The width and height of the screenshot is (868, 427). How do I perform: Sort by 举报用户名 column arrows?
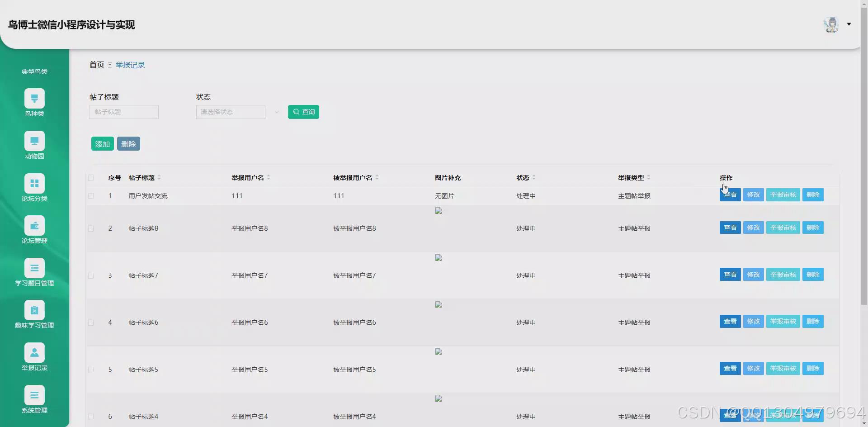point(269,177)
